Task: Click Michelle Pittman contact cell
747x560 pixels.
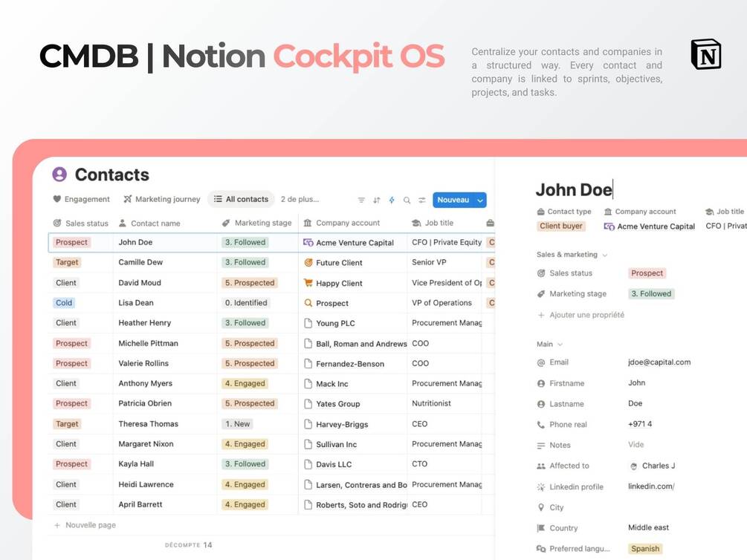Action: pos(165,343)
